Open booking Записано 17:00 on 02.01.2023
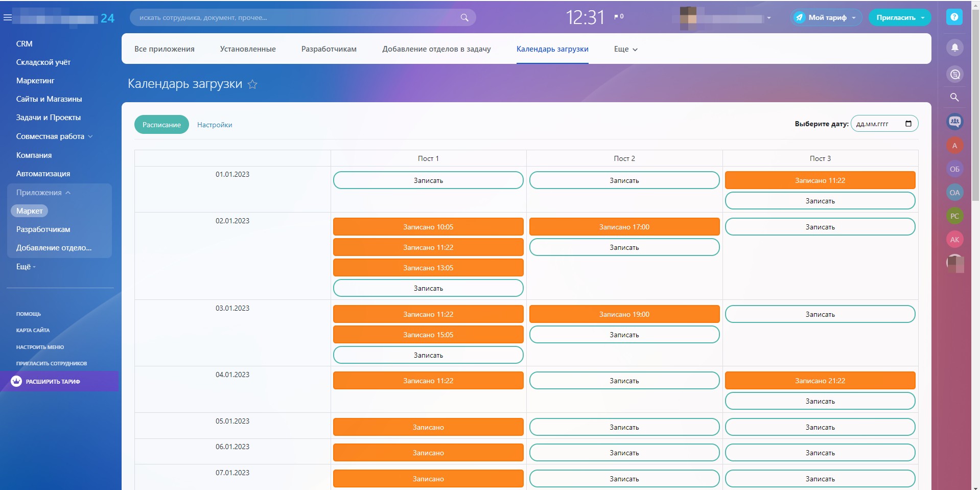The height and width of the screenshot is (490, 980). click(x=624, y=227)
